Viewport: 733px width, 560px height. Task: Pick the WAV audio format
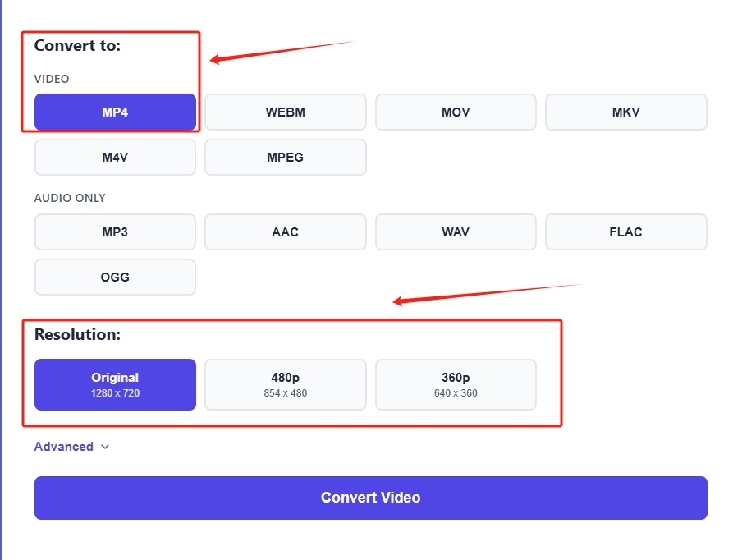coord(456,232)
